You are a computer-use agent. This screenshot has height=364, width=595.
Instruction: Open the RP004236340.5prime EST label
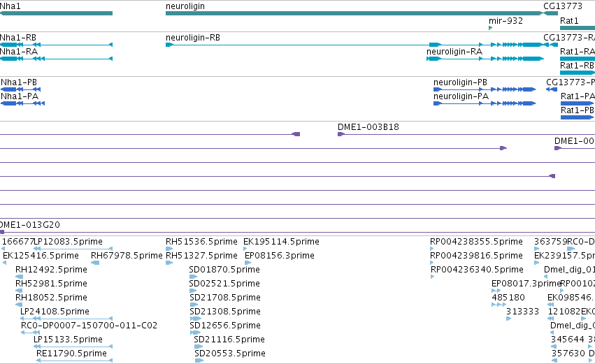click(x=477, y=270)
